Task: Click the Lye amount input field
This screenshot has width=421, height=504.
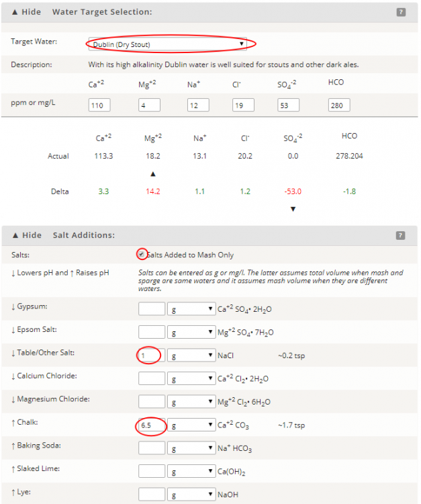Action: tap(151, 495)
